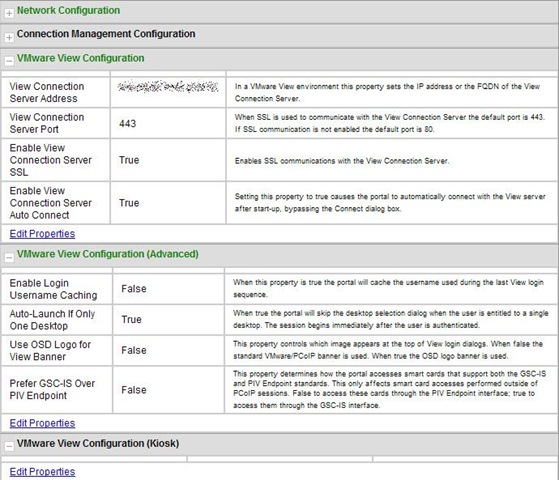Click True value for Auto-Launch If Only One Desktop

point(131,320)
